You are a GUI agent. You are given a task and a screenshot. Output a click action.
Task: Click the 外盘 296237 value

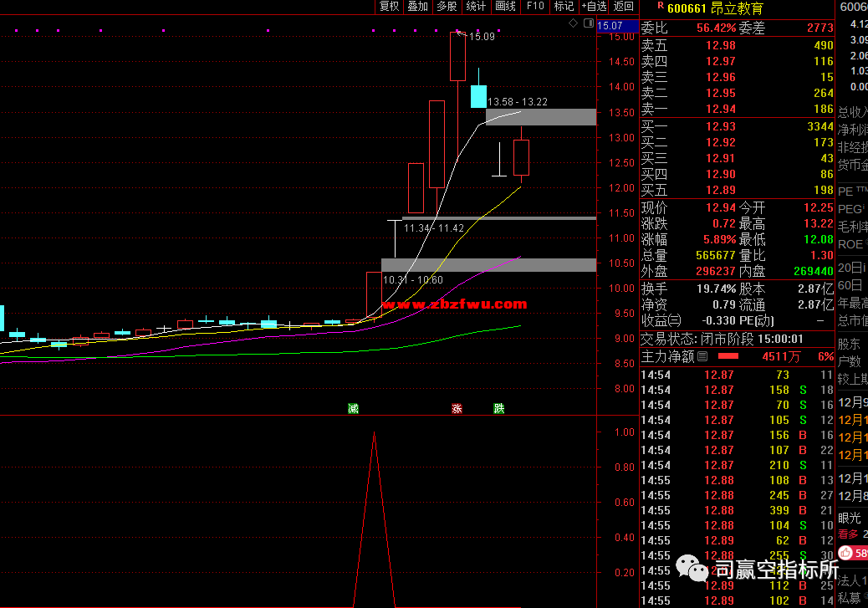pyautogui.click(x=716, y=271)
